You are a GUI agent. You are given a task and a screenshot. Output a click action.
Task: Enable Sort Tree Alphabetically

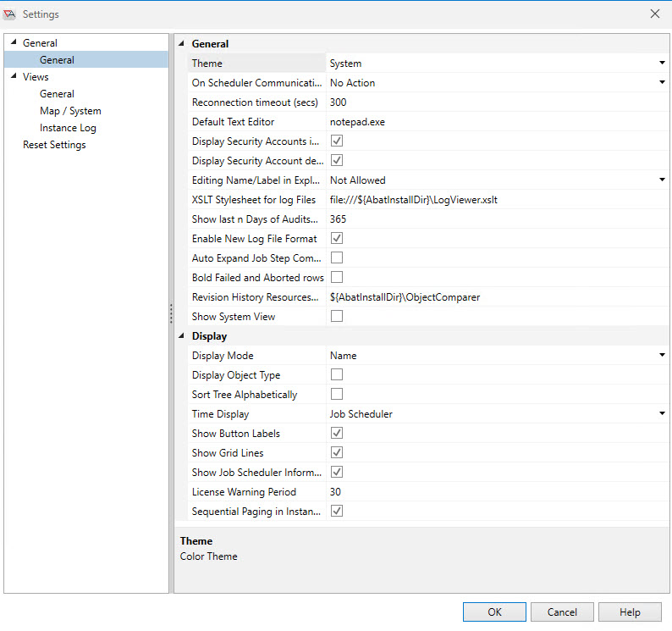point(337,395)
